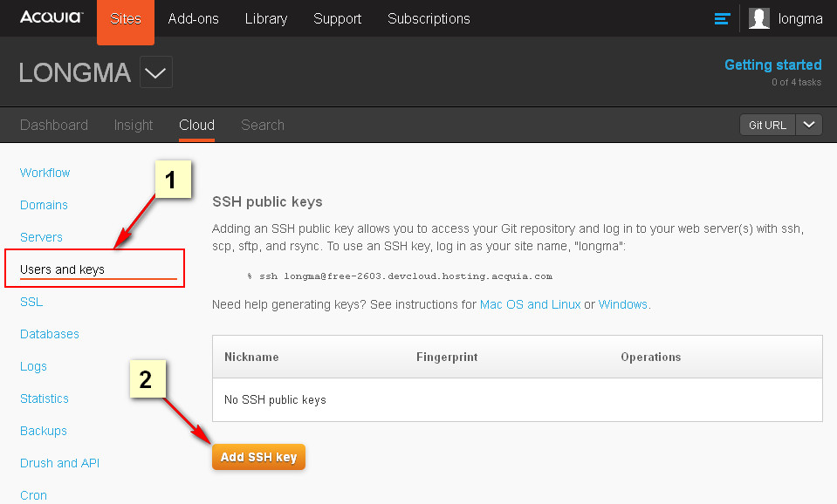Open the Library menu
837x504 pixels.
[266, 19]
